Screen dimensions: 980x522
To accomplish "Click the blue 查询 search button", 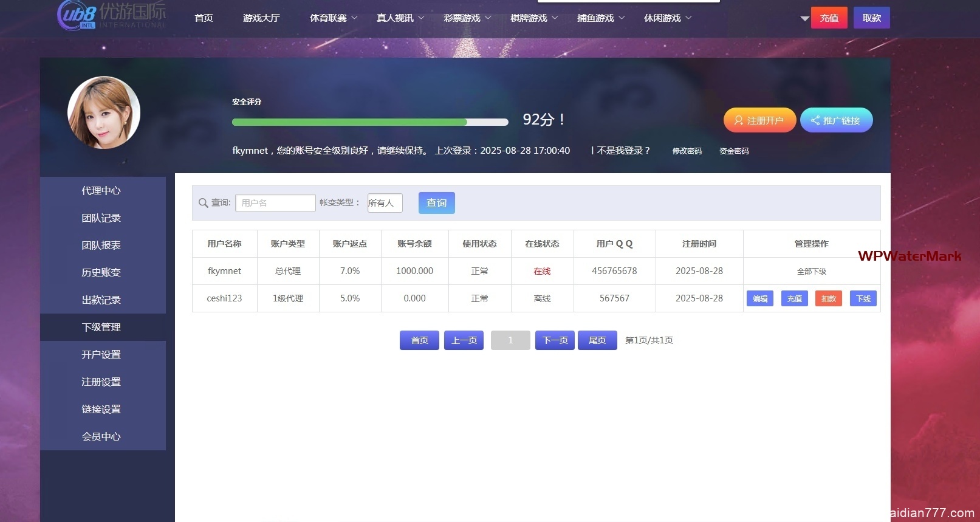I will (x=436, y=203).
